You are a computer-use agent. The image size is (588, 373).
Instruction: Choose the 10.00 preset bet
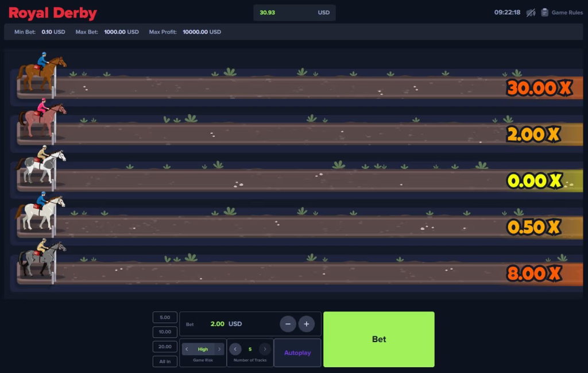165,332
